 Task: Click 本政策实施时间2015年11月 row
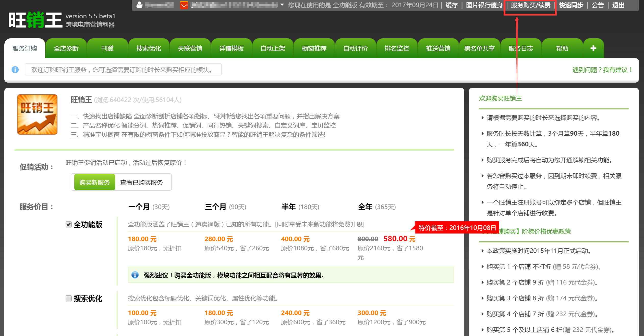point(539,251)
